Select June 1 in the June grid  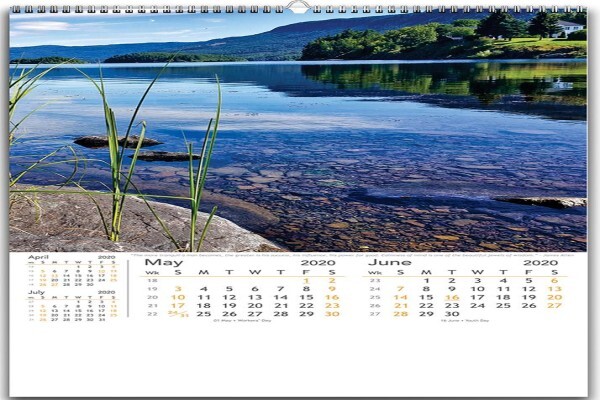pos(426,281)
